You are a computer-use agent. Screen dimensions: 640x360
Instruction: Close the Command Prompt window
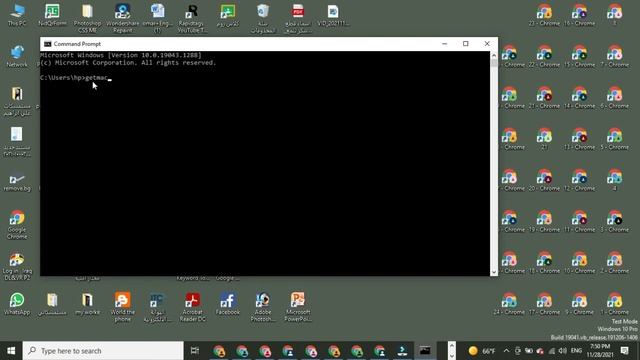(x=487, y=44)
